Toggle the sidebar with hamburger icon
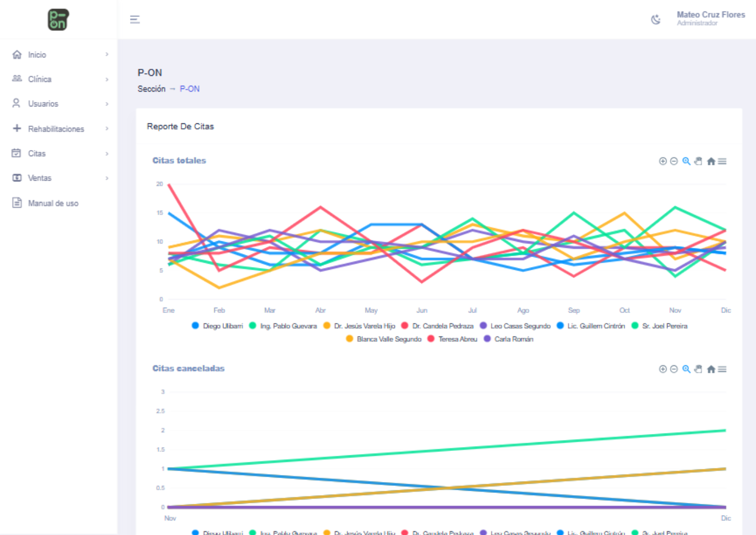Image resolution: width=756 pixels, height=535 pixels. tap(135, 20)
